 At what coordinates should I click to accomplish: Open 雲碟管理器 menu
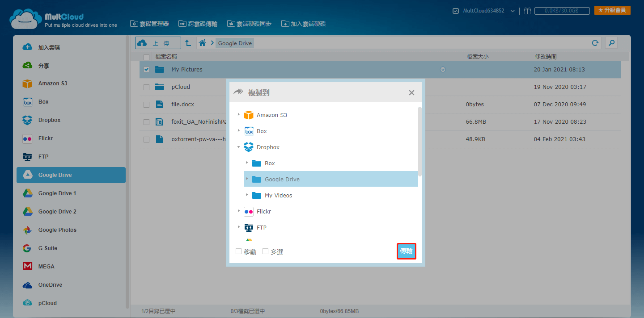coord(149,24)
